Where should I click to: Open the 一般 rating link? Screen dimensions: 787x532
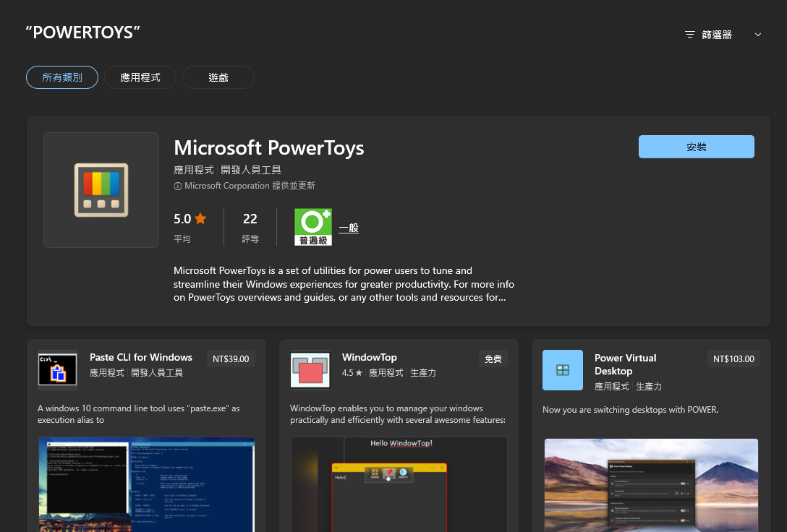(x=349, y=228)
